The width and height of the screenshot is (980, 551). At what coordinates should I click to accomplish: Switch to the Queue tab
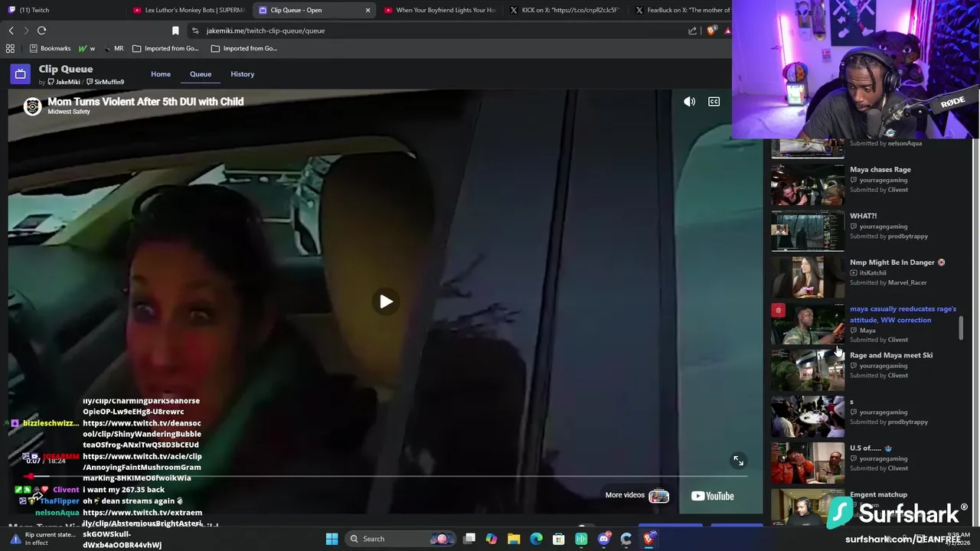[201, 74]
